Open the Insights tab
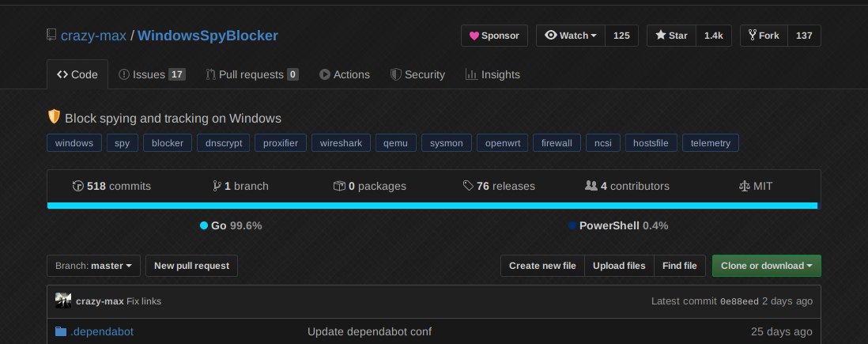Image resolution: width=868 pixels, height=344 pixels. (x=492, y=75)
